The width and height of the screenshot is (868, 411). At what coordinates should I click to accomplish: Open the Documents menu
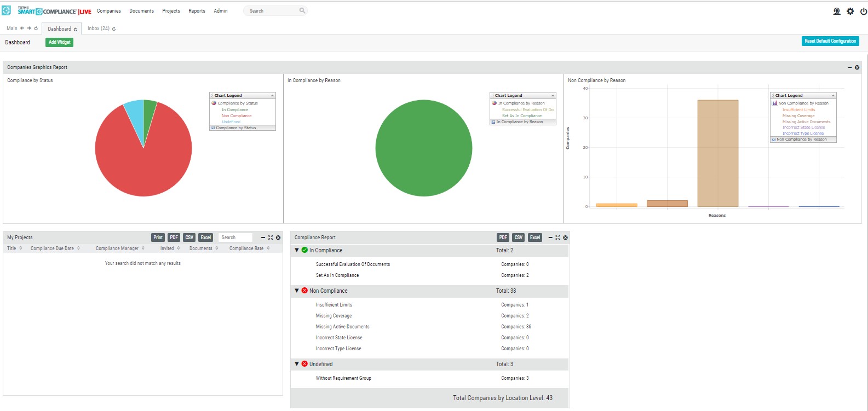pyautogui.click(x=141, y=11)
